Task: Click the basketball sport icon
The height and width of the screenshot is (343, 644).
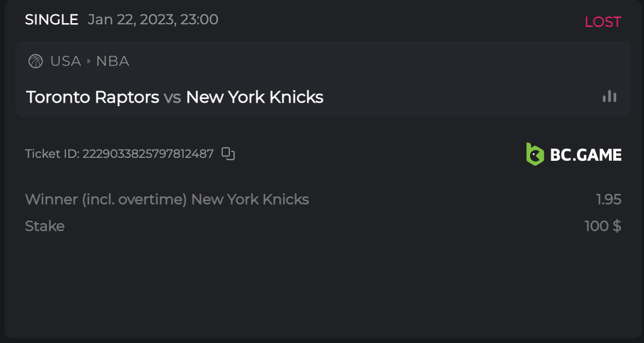Action: 36,61
